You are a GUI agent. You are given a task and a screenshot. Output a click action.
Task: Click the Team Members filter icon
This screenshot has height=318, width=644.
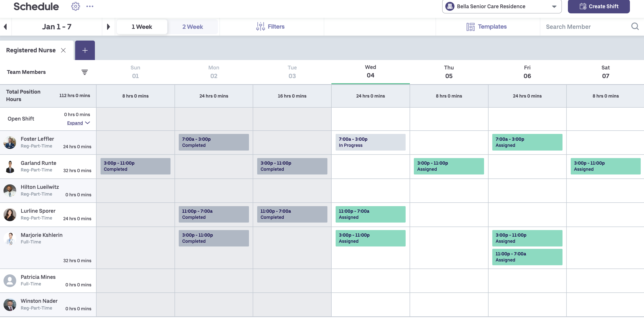[85, 72]
